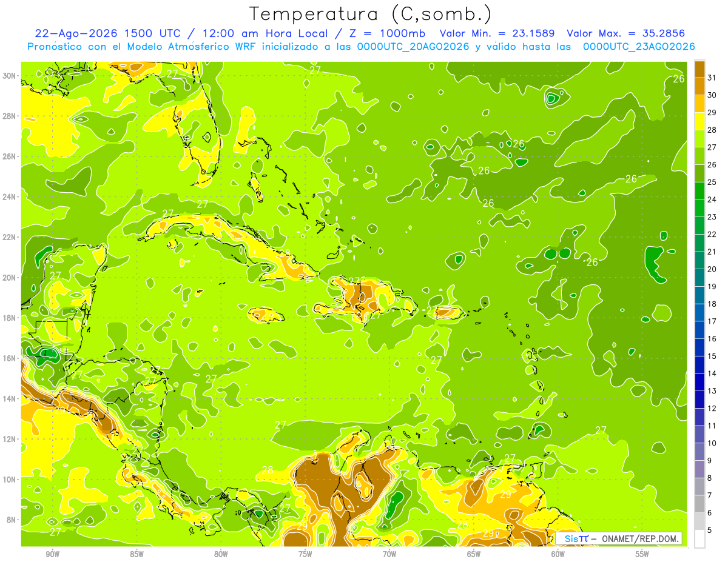The height and width of the screenshot is (562, 728).
Task: Click the 80W longitude axis label
Action: click(x=221, y=554)
